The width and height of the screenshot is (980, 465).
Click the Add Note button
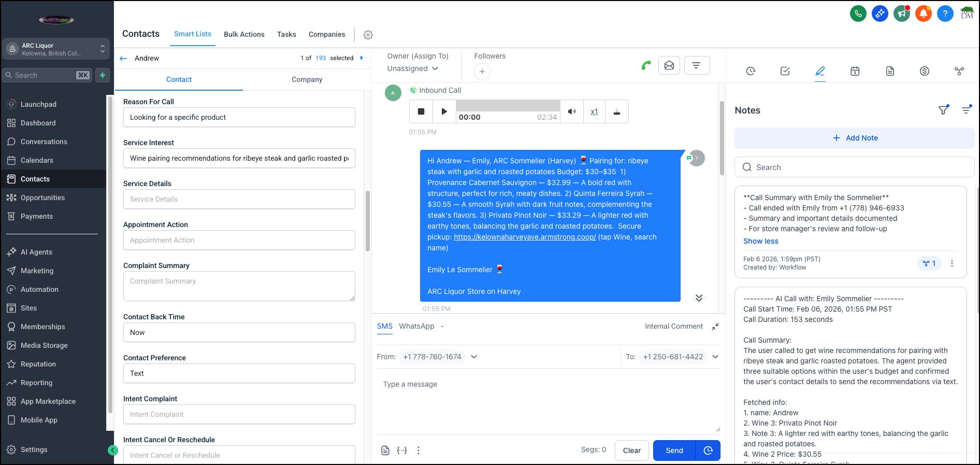(x=854, y=138)
